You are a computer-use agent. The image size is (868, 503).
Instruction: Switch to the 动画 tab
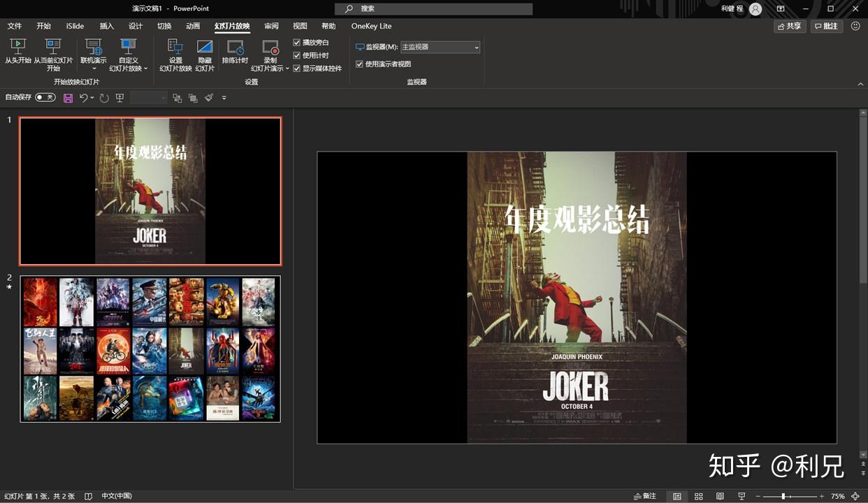[x=193, y=26]
